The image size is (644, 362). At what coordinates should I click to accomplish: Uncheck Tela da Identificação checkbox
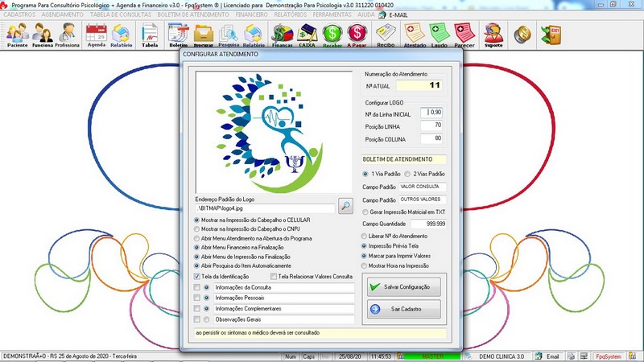[x=197, y=277]
